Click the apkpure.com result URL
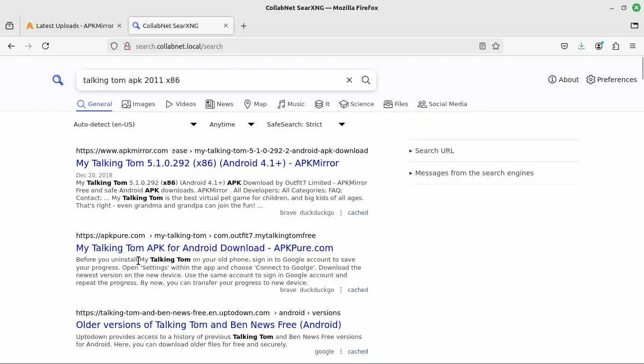 196,236
